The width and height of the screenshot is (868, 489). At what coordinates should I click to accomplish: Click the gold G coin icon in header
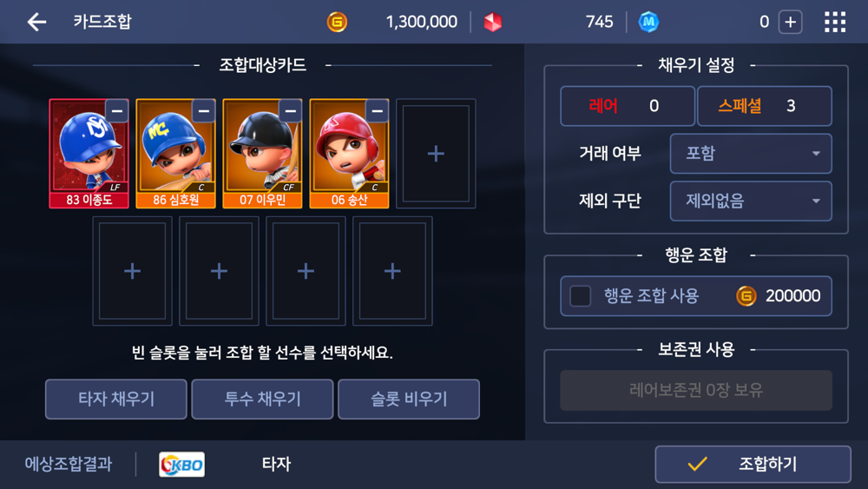point(337,23)
